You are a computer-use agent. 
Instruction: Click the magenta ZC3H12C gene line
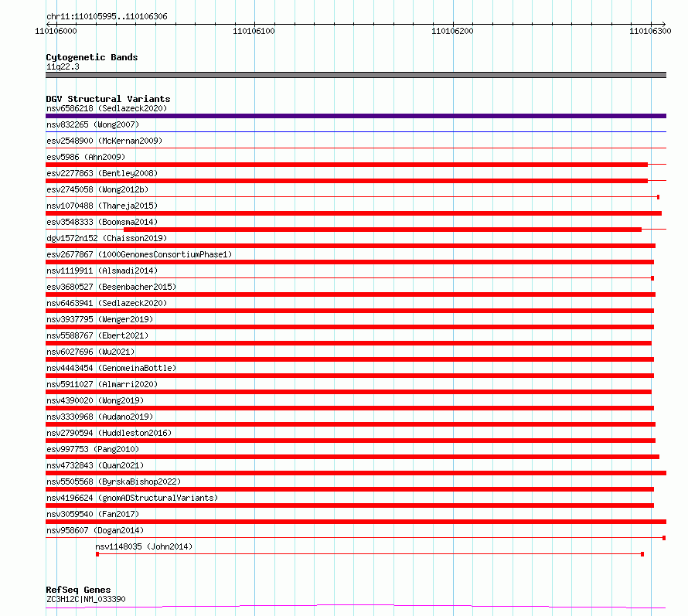coord(356,607)
